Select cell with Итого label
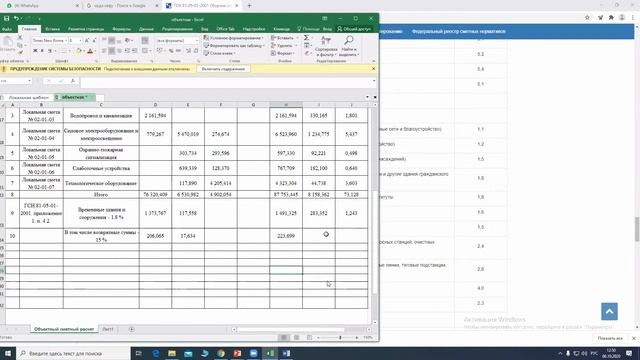Screen dimensions: 640x360 [x=101, y=195]
